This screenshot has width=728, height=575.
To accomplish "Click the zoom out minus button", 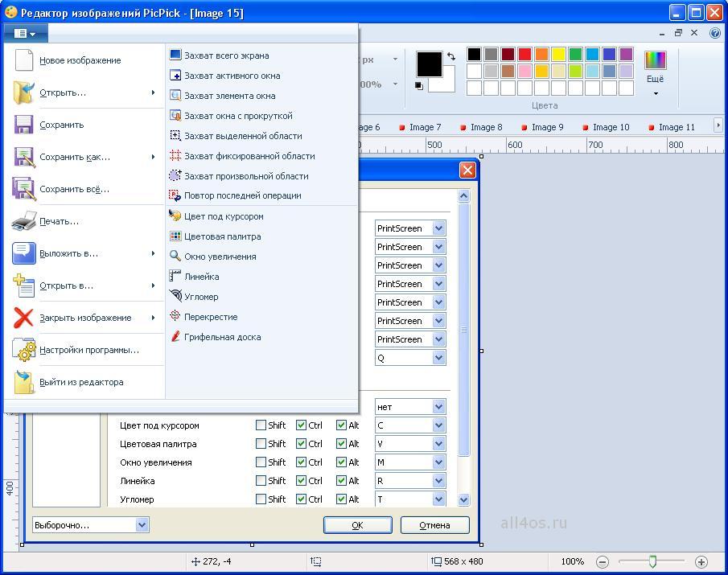I will point(603,561).
